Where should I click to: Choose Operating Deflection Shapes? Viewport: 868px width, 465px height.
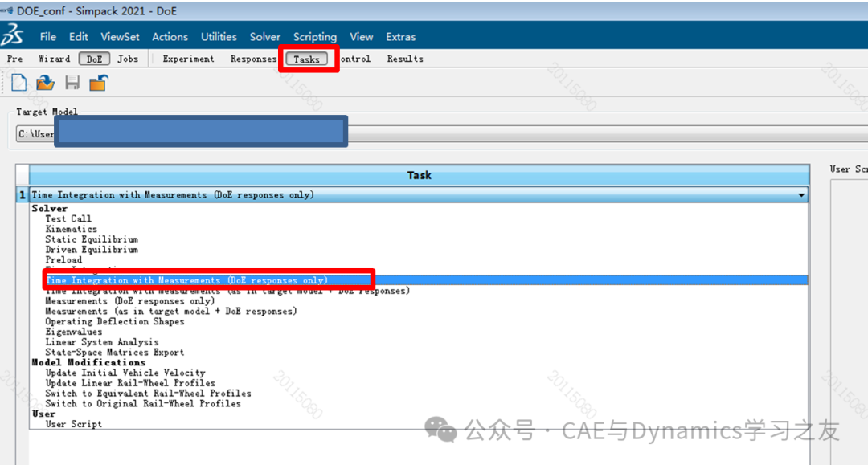115,322
